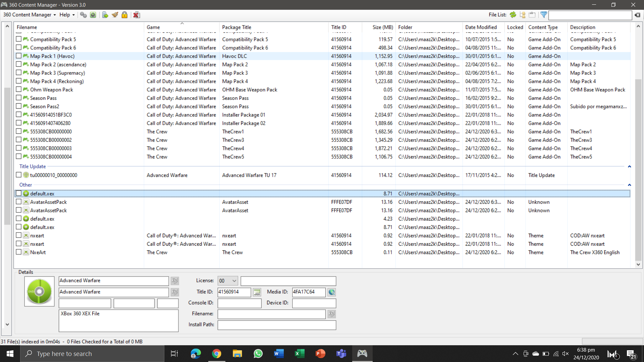Check the Season Pass2 checkbox
The width and height of the screenshot is (644, 362).
click(19, 106)
